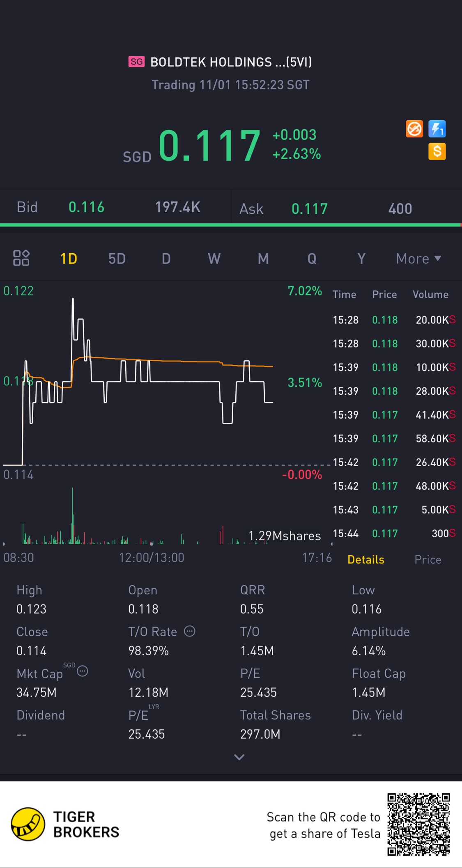Select the 15:39 trade of 10.00K
Viewport: 462px width, 868px height.
394,367
